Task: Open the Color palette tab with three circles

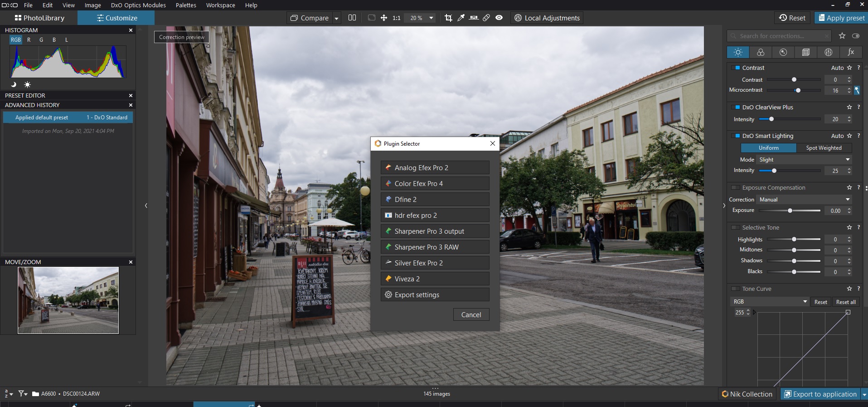Action: pos(761,52)
